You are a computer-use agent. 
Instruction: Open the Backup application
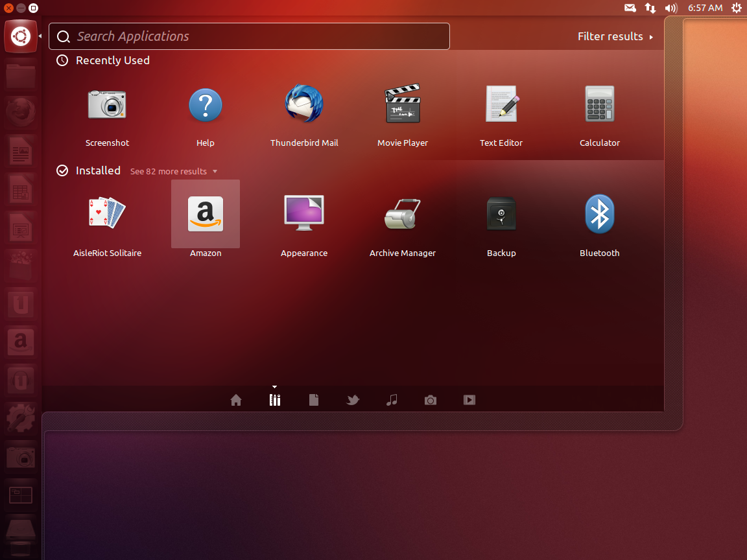[501, 214]
